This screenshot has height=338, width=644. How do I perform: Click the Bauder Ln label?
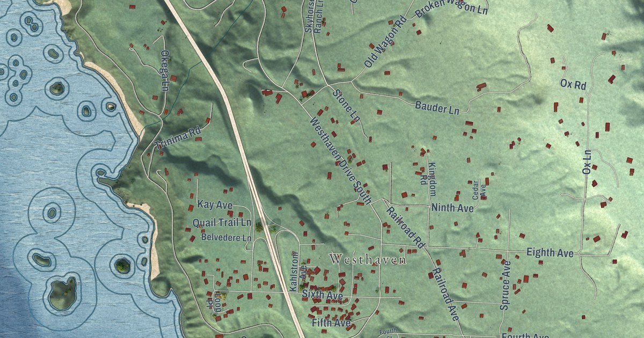(x=437, y=107)
